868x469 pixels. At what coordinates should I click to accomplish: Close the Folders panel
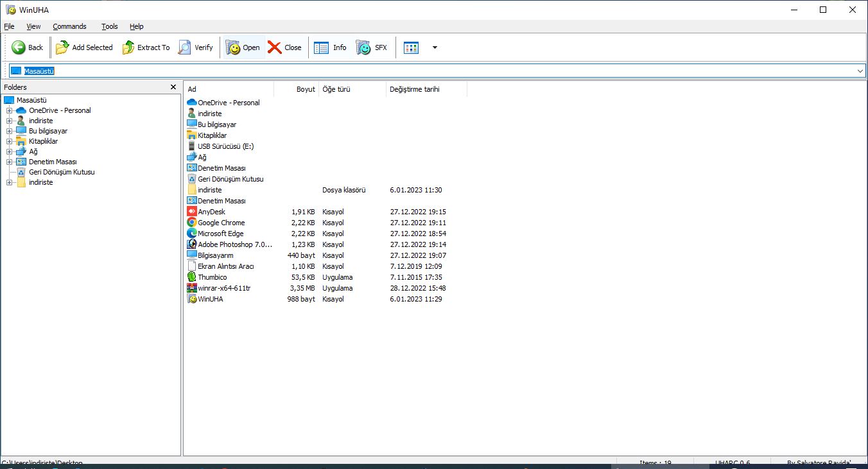pyautogui.click(x=173, y=87)
